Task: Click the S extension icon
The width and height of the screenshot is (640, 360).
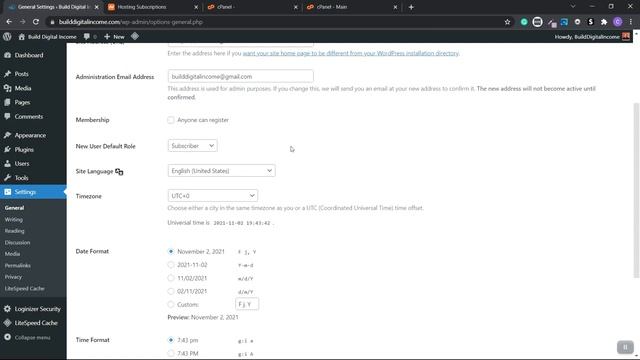Action: (x=591, y=22)
